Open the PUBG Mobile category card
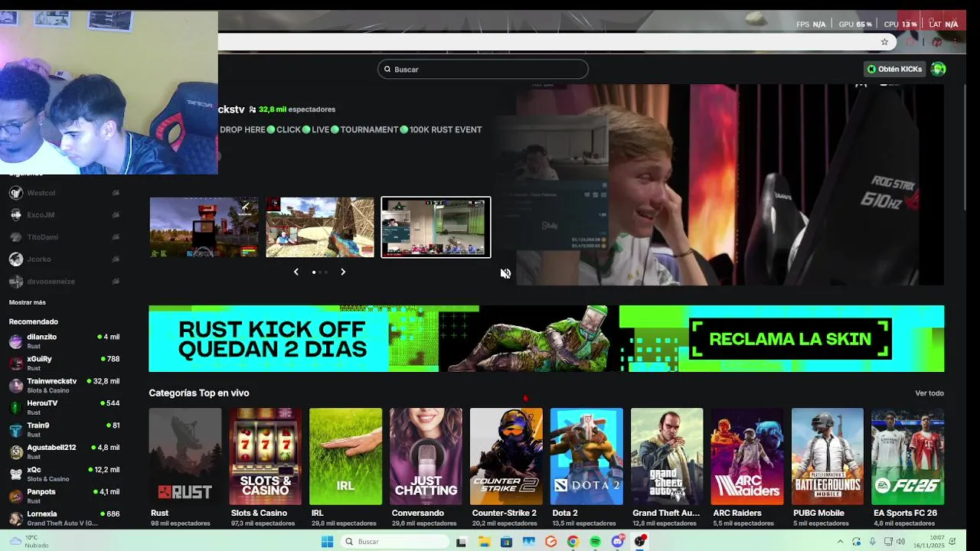 click(828, 456)
